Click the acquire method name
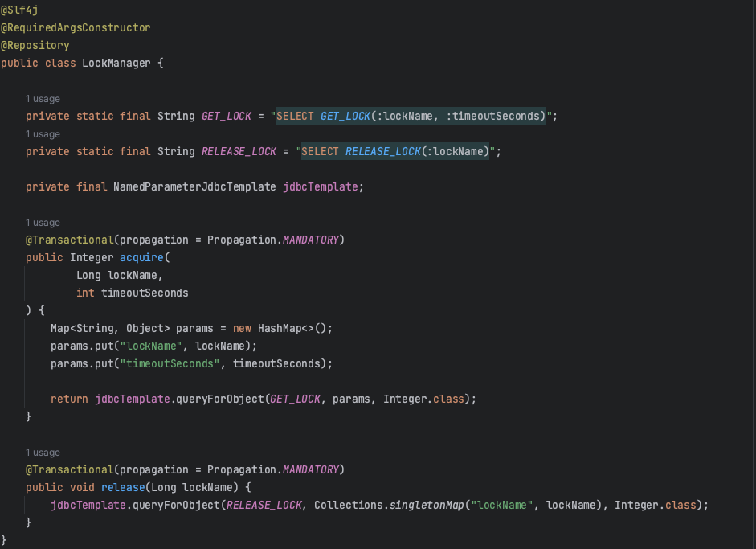 [141, 257]
